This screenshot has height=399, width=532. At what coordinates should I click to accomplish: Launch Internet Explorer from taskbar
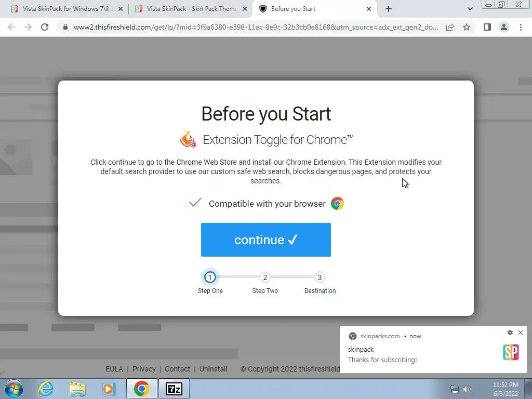[x=46, y=389]
